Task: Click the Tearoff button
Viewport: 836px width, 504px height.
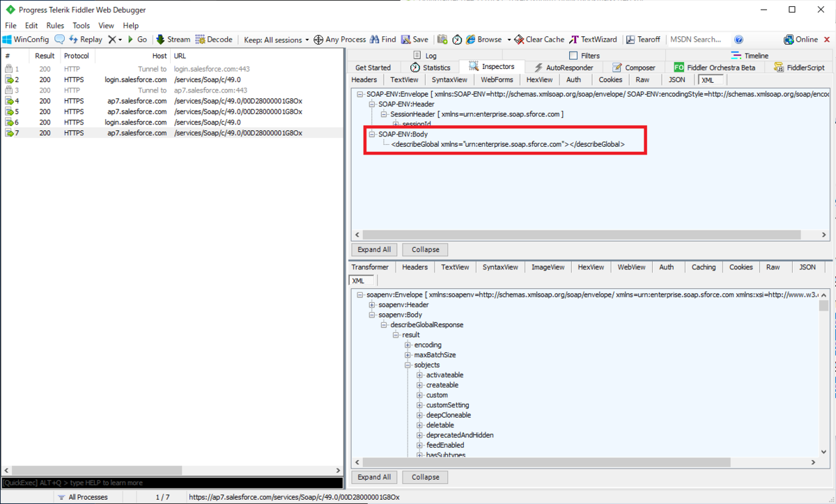Action: (644, 40)
